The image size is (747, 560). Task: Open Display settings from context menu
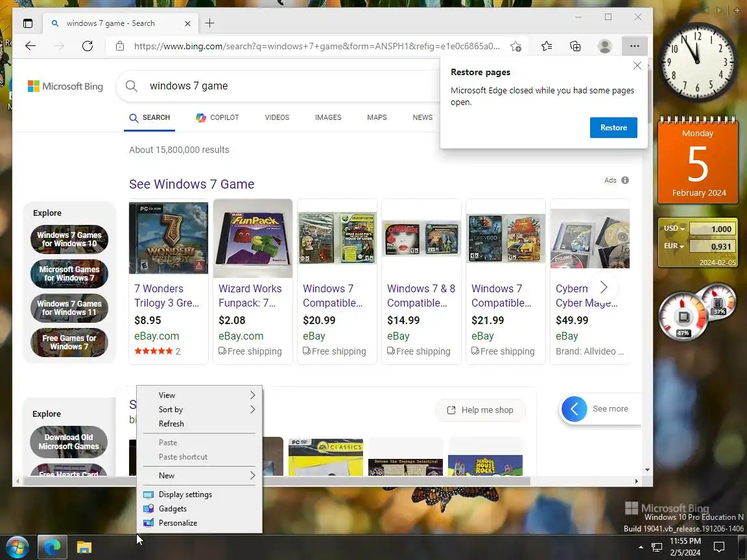coord(199,495)
